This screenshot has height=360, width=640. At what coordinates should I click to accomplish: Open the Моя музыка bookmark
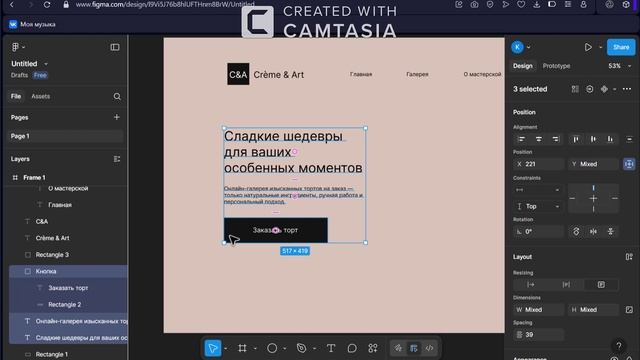click(x=32, y=24)
